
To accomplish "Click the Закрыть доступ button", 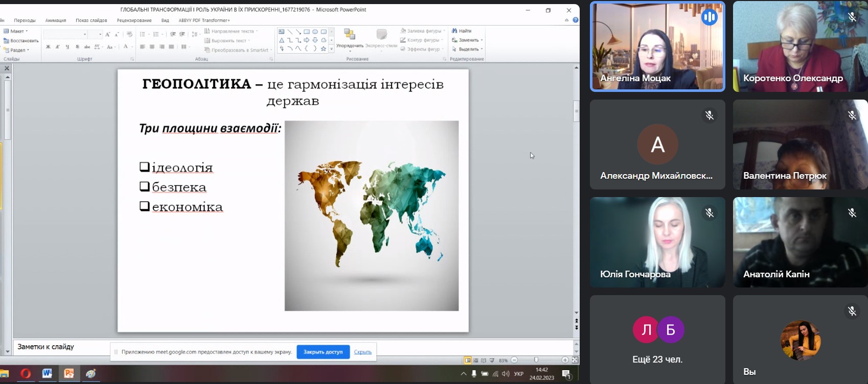I will point(323,352).
